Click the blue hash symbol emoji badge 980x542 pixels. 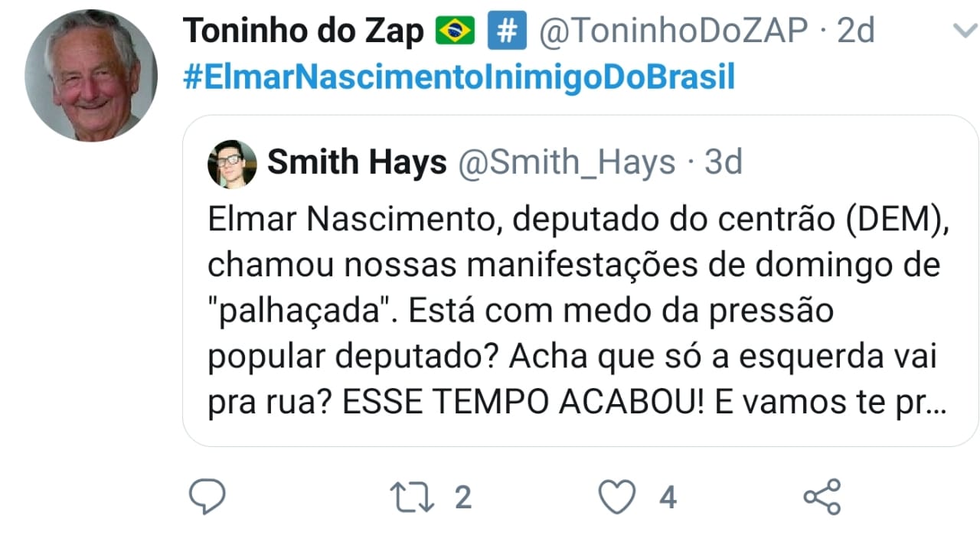coord(506,31)
